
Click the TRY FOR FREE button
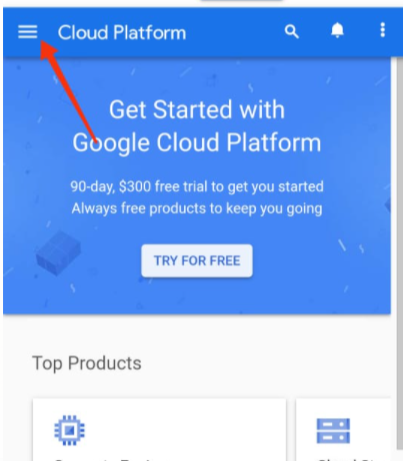click(197, 261)
